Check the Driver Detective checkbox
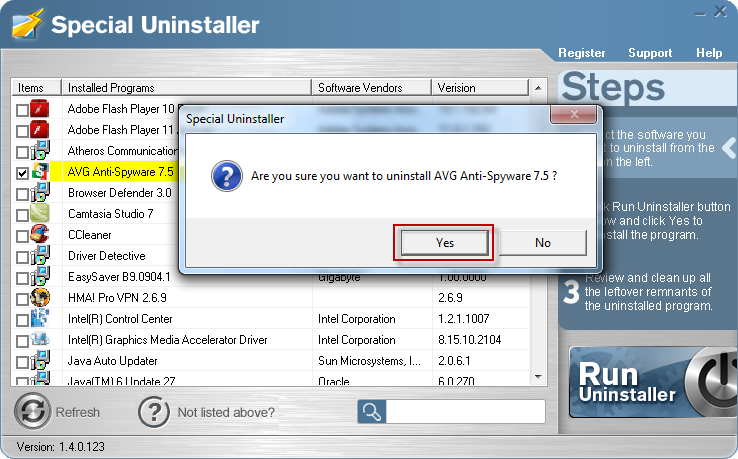The width and height of the screenshot is (738, 459). [x=22, y=257]
